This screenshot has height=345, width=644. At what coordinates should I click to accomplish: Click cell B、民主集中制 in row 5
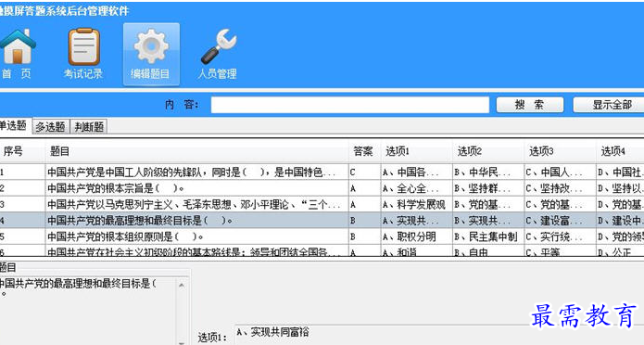(x=488, y=236)
